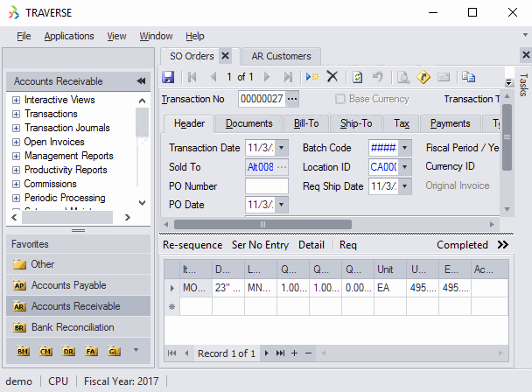
Task: Delete record with the X icon
Action: [x=332, y=77]
